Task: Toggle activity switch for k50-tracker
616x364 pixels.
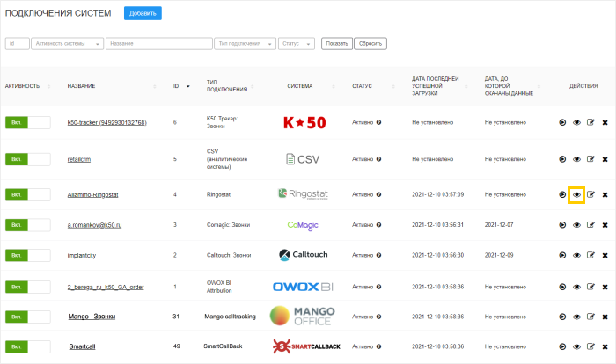Action: [x=27, y=122]
